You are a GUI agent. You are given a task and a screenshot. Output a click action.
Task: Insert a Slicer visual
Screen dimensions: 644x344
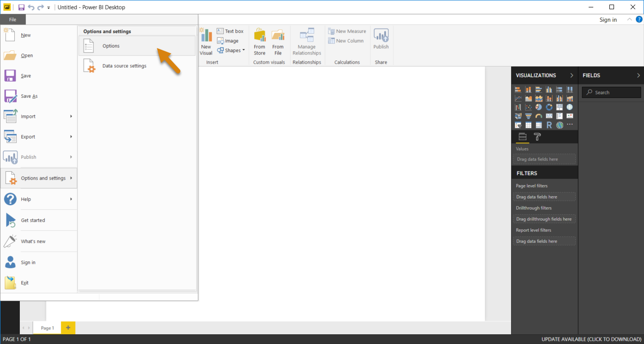pos(518,125)
